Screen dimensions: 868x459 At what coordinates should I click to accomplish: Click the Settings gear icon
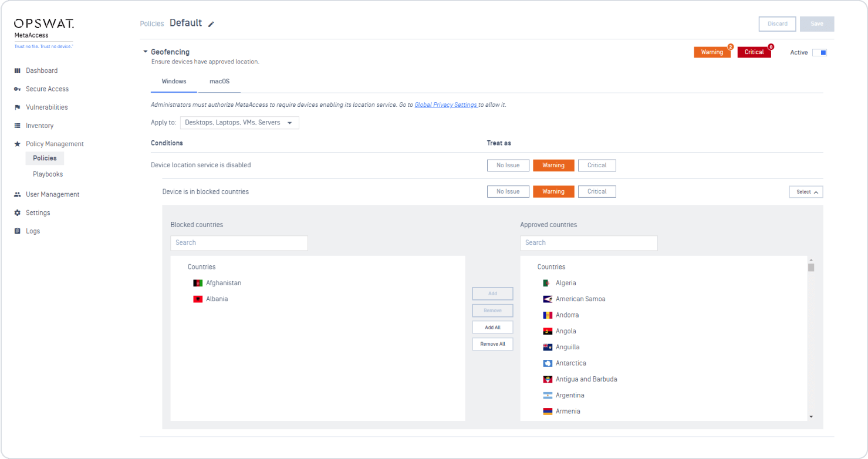pos(18,212)
